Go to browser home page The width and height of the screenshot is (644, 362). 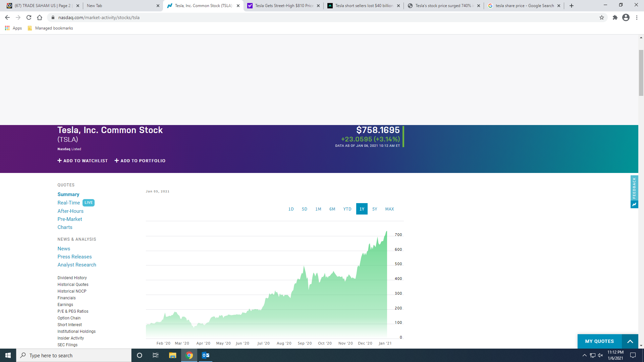tap(40, 17)
